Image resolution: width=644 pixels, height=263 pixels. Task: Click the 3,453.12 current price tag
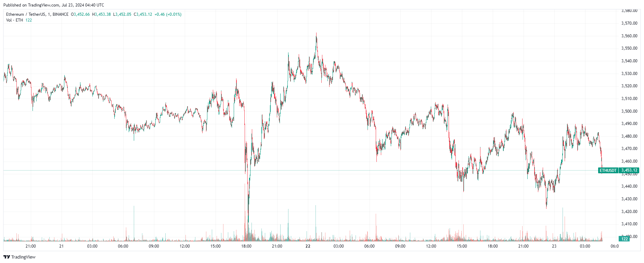point(629,170)
